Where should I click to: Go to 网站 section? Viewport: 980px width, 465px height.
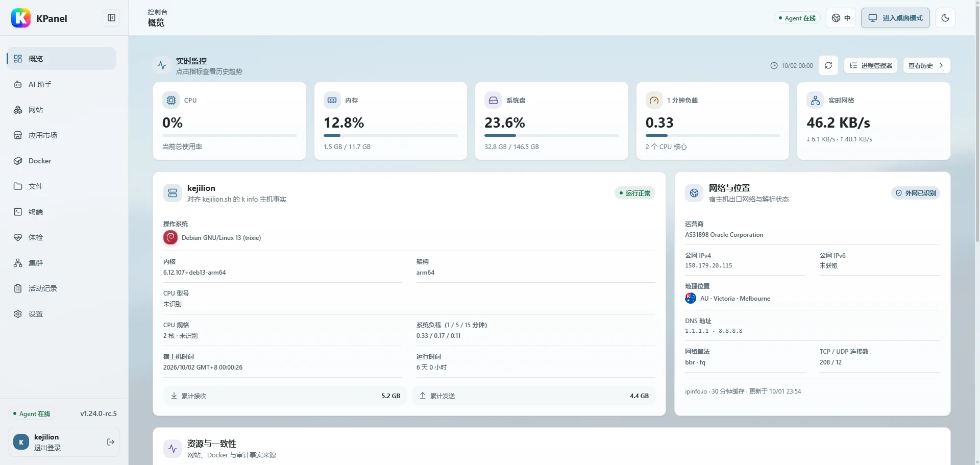[61, 110]
